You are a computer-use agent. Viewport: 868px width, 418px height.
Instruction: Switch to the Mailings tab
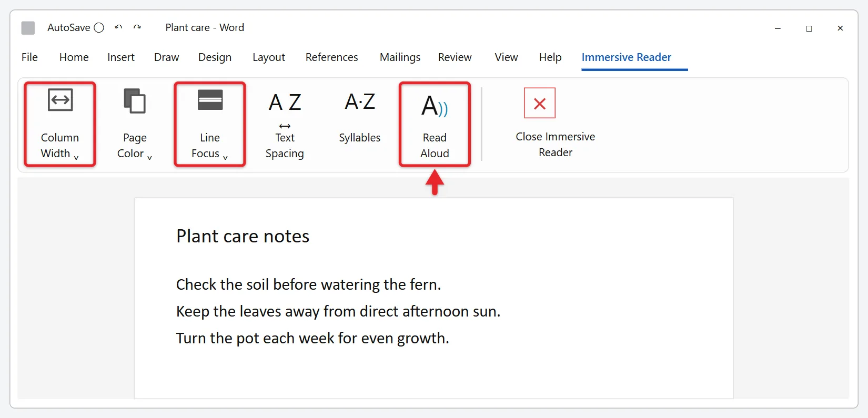coord(400,57)
